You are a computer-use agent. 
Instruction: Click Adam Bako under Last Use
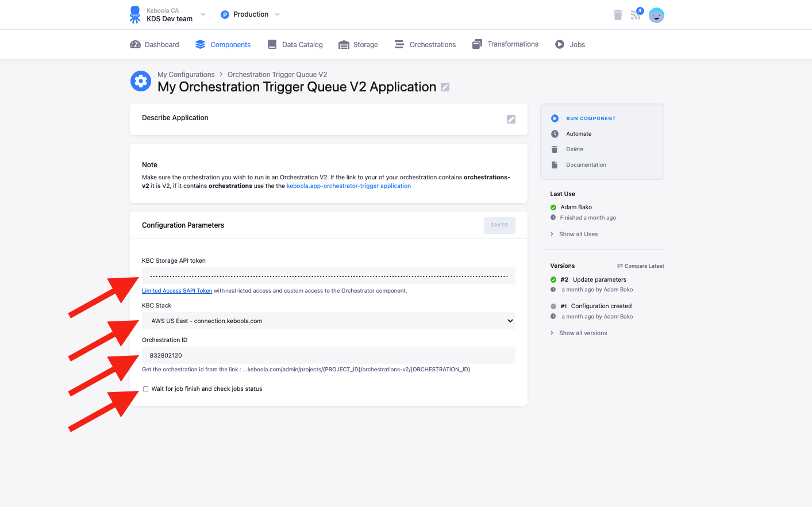[x=576, y=208]
